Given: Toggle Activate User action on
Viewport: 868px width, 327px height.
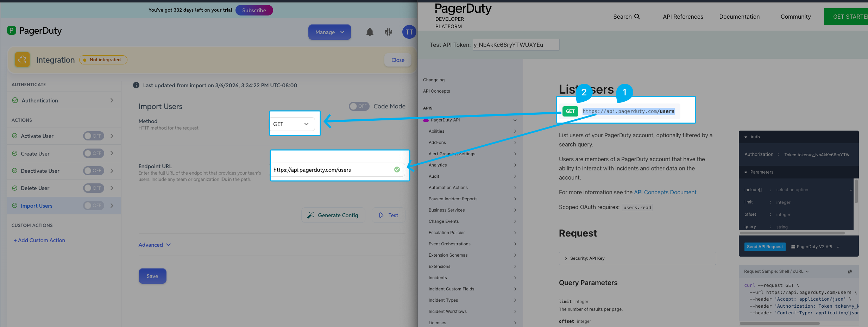Looking at the screenshot, I should [x=94, y=136].
